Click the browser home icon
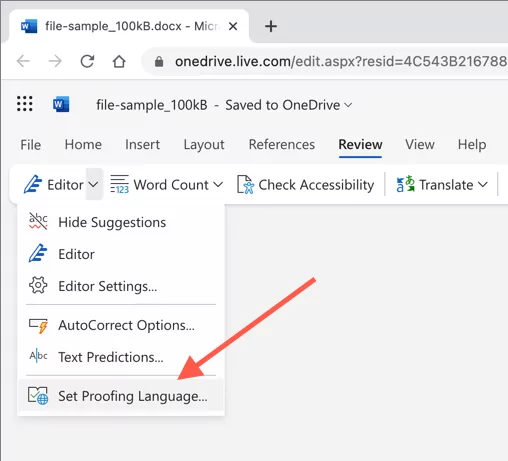Screen dimensions: 508x461 (x=119, y=61)
